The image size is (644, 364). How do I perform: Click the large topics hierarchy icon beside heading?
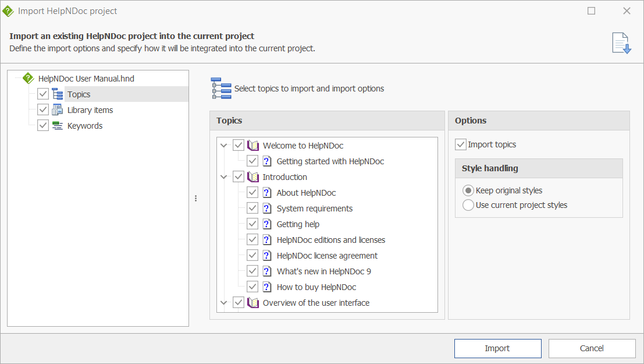[x=222, y=88]
